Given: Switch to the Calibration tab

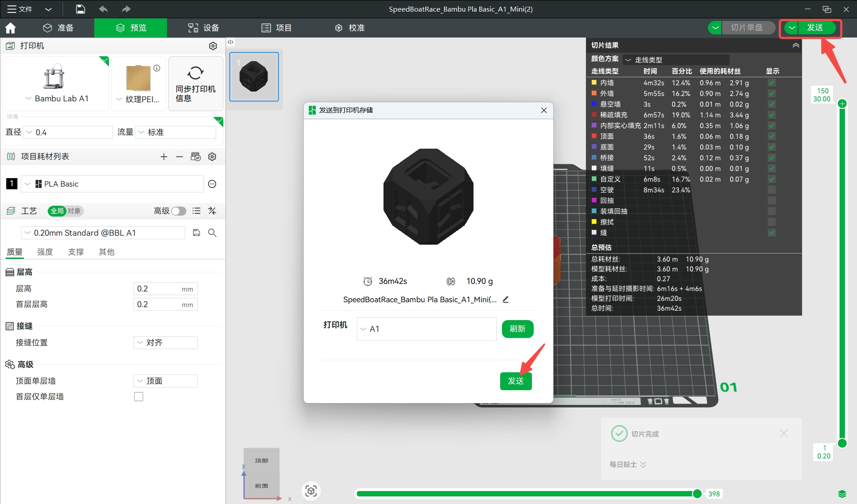Looking at the screenshot, I should [x=350, y=28].
